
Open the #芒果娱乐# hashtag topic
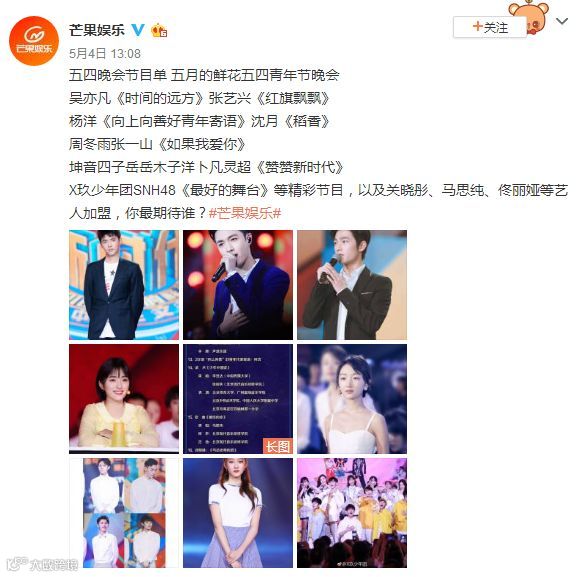click(x=245, y=213)
